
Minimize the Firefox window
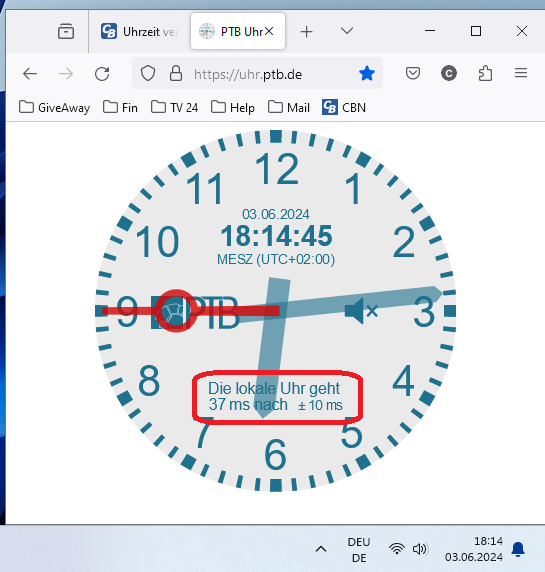(430, 31)
